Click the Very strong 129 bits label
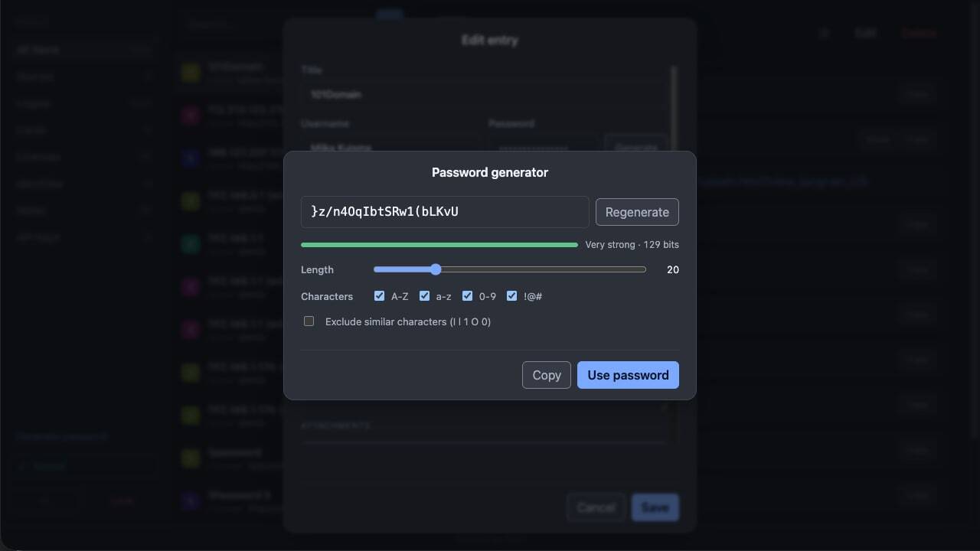Screen dimensions: 980x551 click(x=632, y=245)
